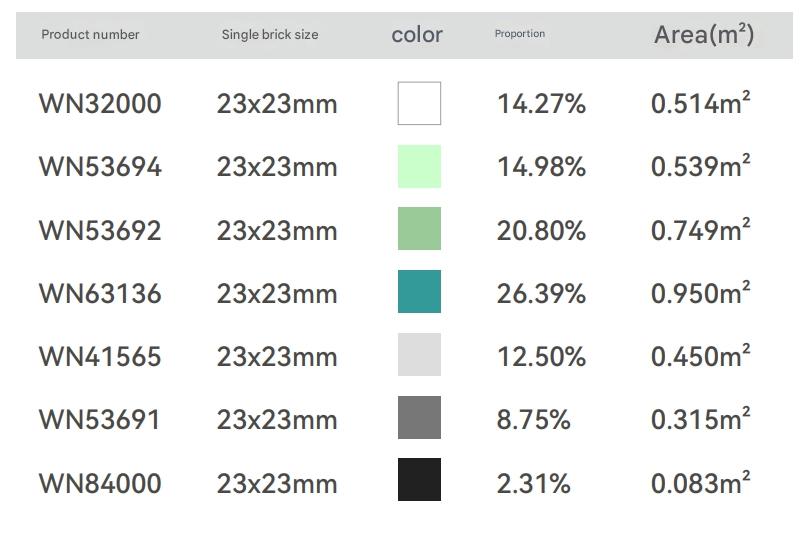Select product number WN32000

[x=100, y=104]
